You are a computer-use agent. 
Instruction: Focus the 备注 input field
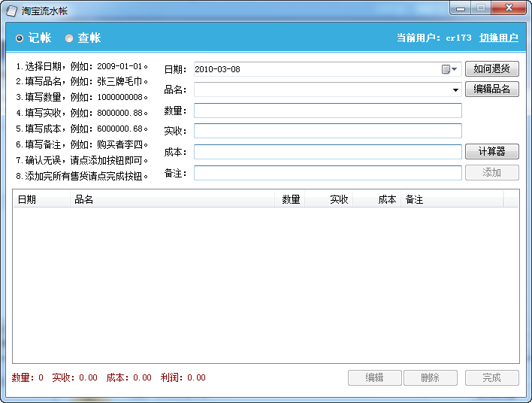click(328, 173)
